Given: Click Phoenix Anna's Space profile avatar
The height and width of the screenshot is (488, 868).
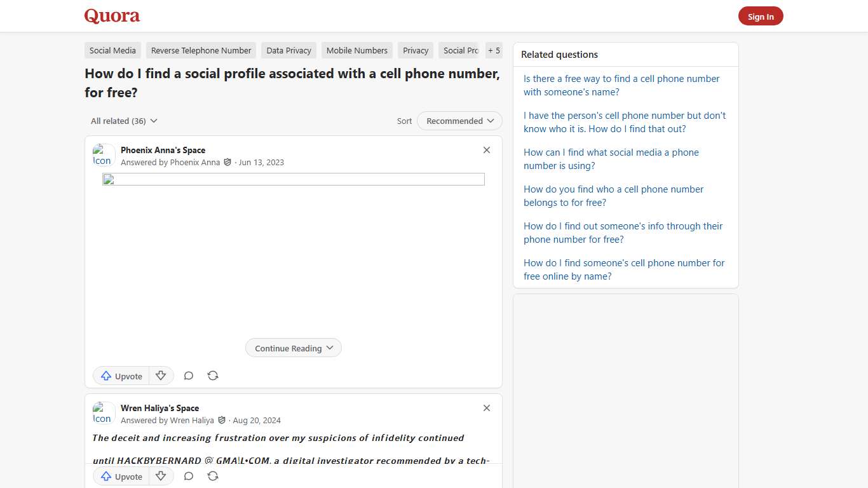Looking at the screenshot, I should tap(103, 154).
